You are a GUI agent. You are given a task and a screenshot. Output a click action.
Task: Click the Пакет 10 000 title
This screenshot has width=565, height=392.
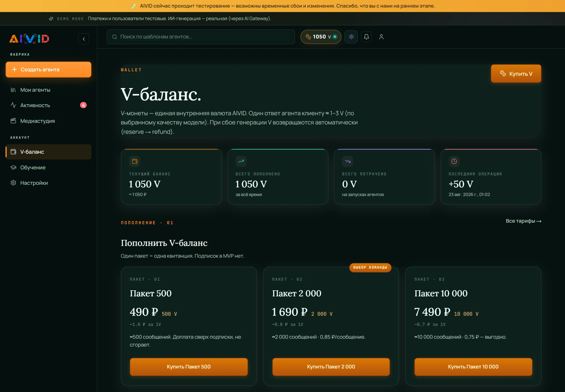tap(441, 293)
